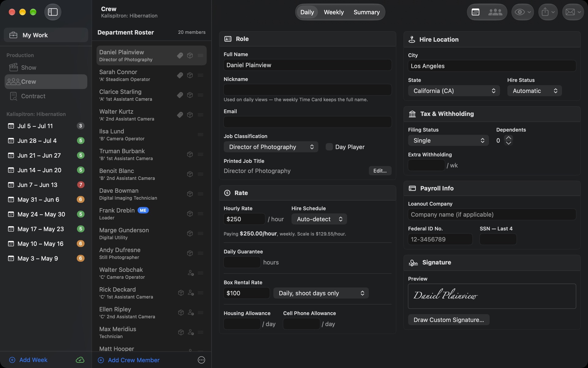Click the reorder handle on Ilsa Lund's row
Viewport: 588px width, 368px height.
pos(201,135)
